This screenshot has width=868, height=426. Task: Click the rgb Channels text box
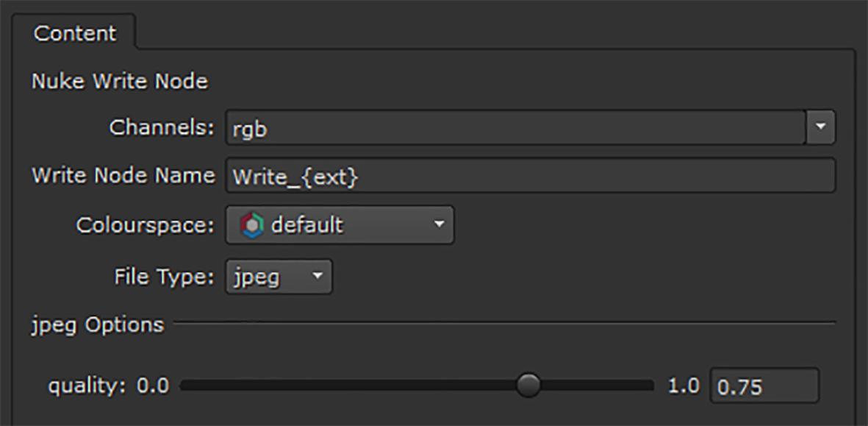[x=514, y=129]
